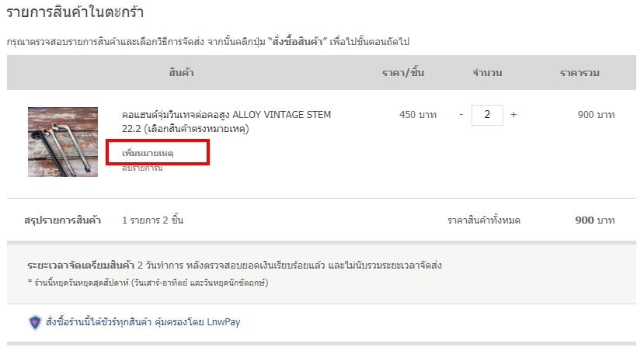Click the product row's 900 บาท total
This screenshot has height=354, width=644.
[596, 115]
